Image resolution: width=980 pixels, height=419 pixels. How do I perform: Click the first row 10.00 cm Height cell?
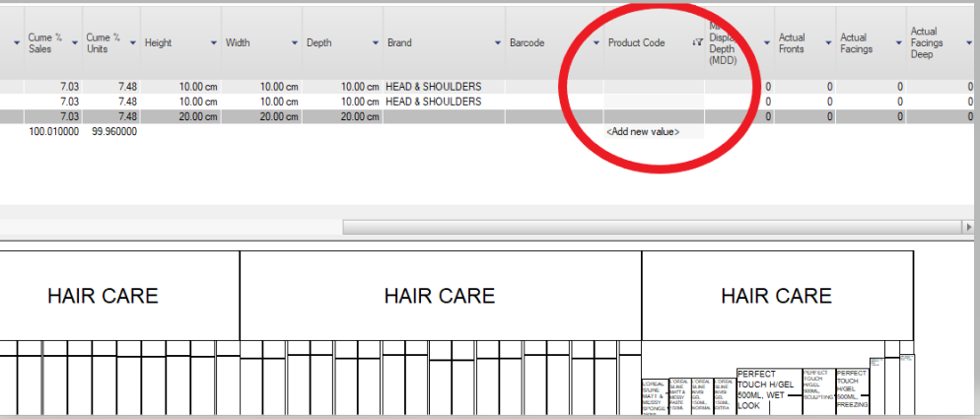[181, 87]
